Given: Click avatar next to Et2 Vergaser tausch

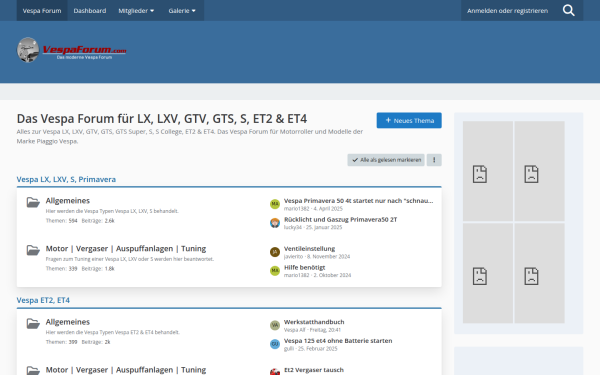Looking at the screenshot, I should pyautogui.click(x=275, y=372).
